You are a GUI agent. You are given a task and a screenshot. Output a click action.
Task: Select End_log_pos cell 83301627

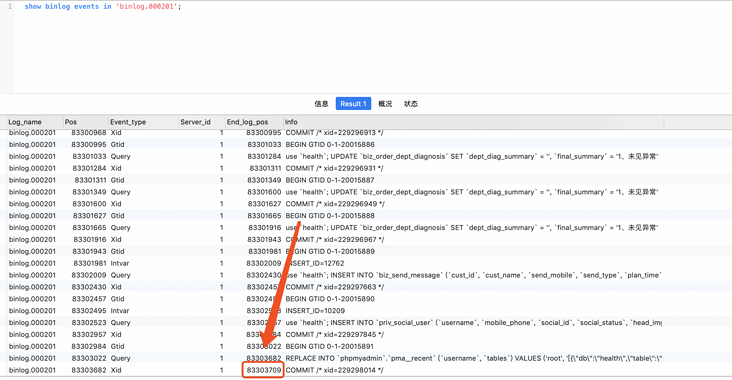click(x=265, y=204)
